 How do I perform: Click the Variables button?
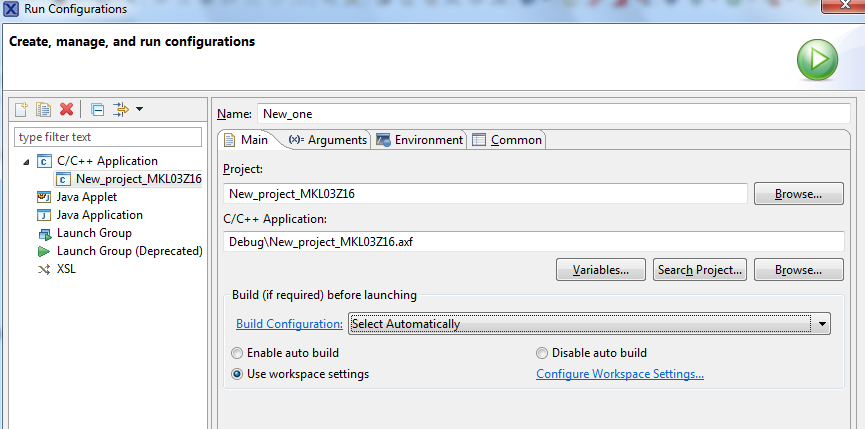coord(601,270)
